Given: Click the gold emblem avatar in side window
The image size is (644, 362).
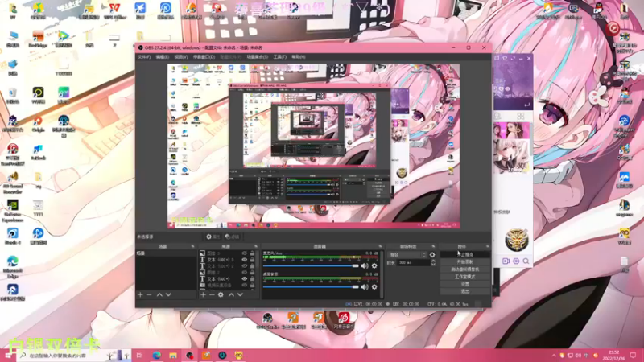Looking at the screenshot, I should (x=516, y=240).
